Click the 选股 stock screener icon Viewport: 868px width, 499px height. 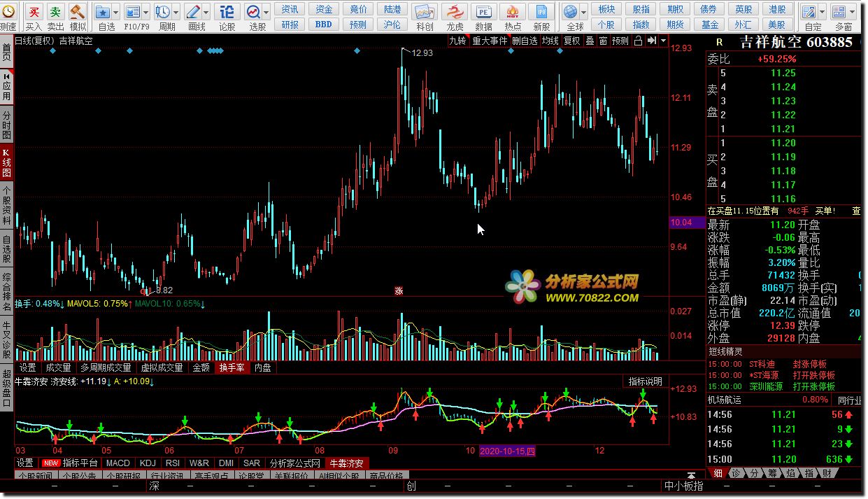click(253, 12)
